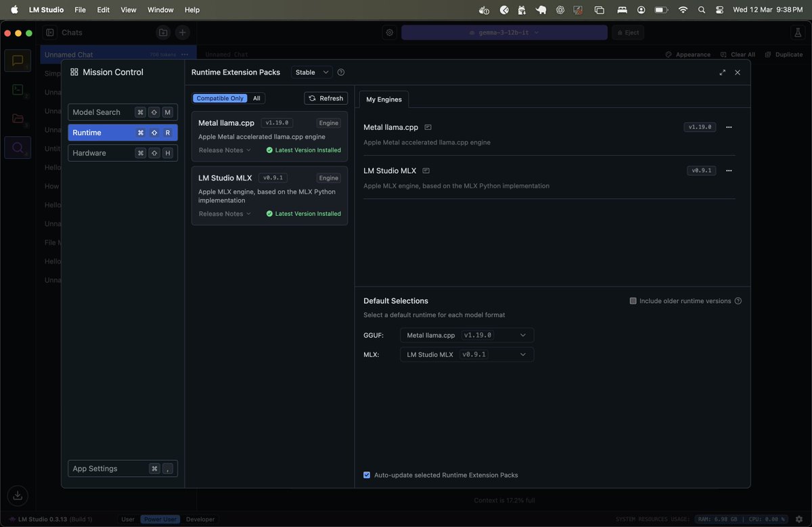The image size is (812, 527).
Task: Open macOS Control Center icon
Action: [x=719, y=10]
